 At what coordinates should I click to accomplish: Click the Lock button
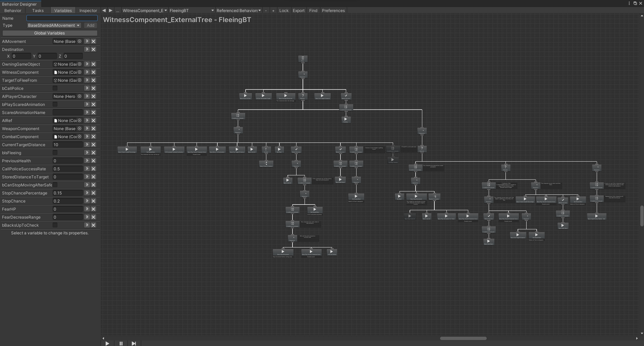point(284,10)
